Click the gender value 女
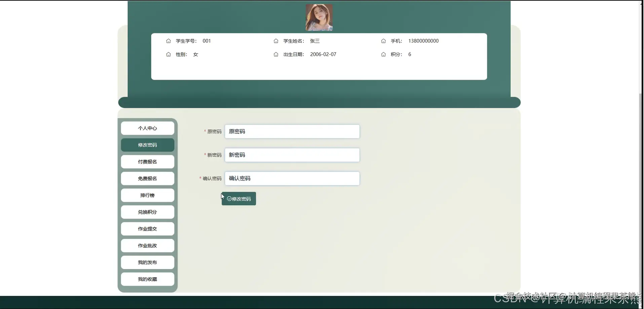The height and width of the screenshot is (309, 644). tap(196, 54)
